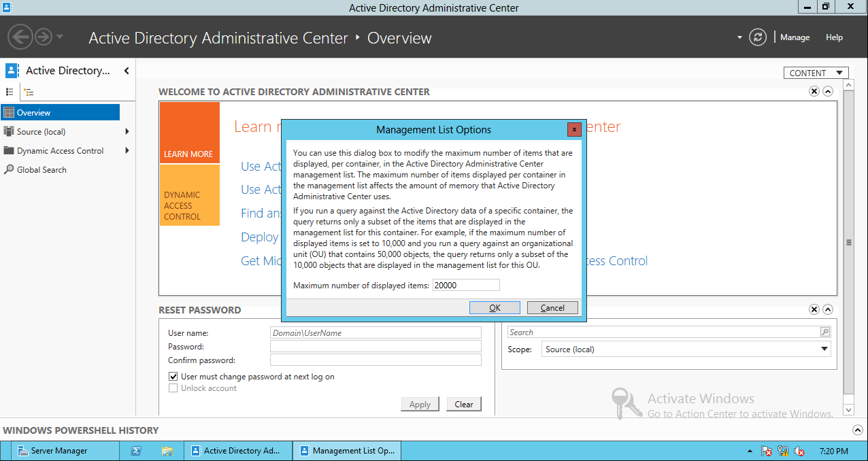Click the refresh icon in the title bar
The height and width of the screenshot is (461, 868).
pyautogui.click(x=758, y=37)
